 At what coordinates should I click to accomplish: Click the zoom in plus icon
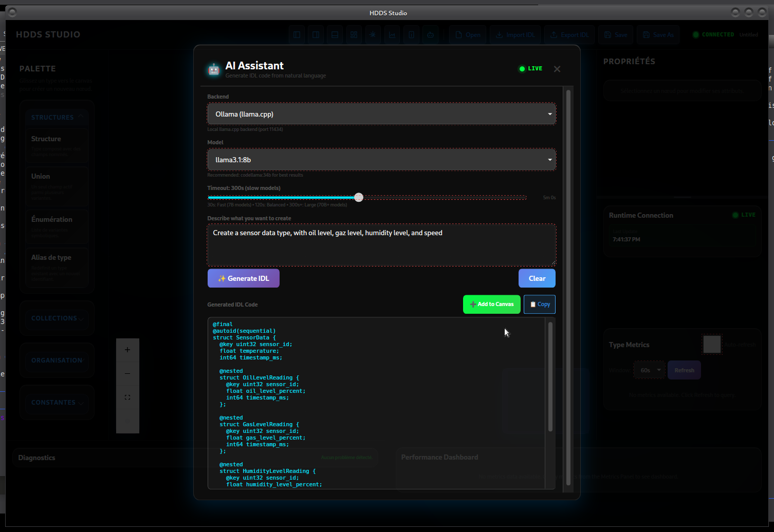(127, 350)
